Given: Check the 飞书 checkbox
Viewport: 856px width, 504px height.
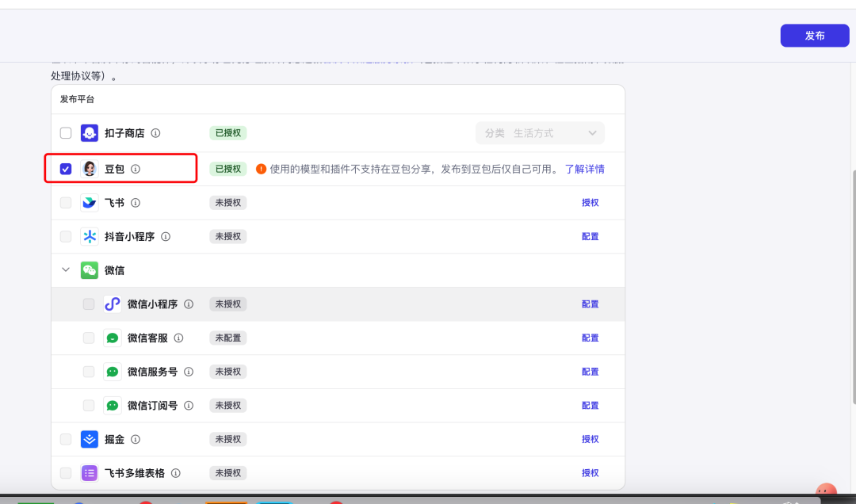Looking at the screenshot, I should tap(66, 203).
